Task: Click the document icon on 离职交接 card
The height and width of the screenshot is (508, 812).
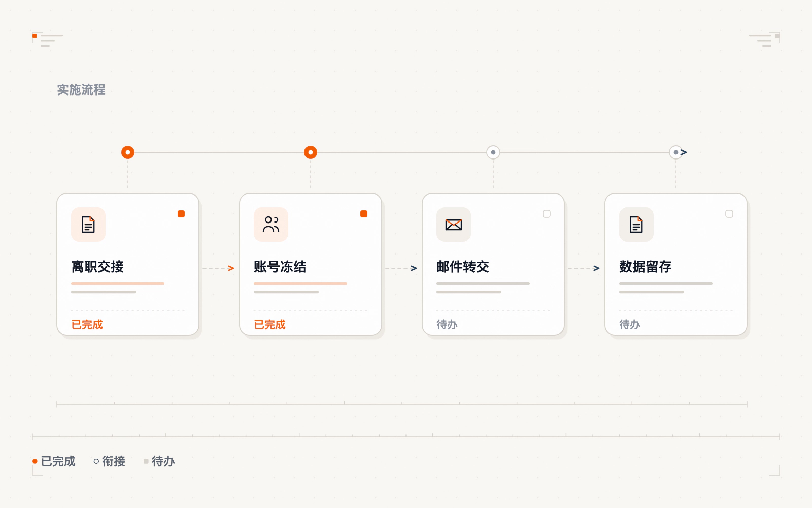Action: click(x=88, y=225)
